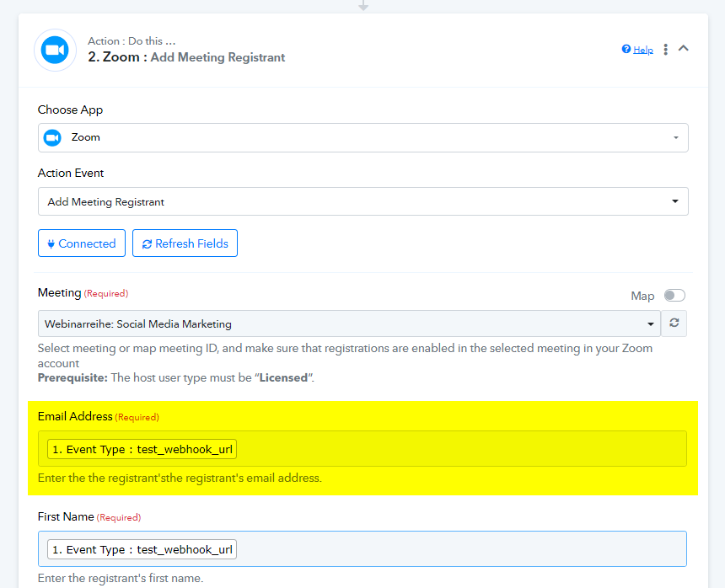Click the Action Event dropdown arrow
This screenshot has height=588, width=725.
(675, 201)
